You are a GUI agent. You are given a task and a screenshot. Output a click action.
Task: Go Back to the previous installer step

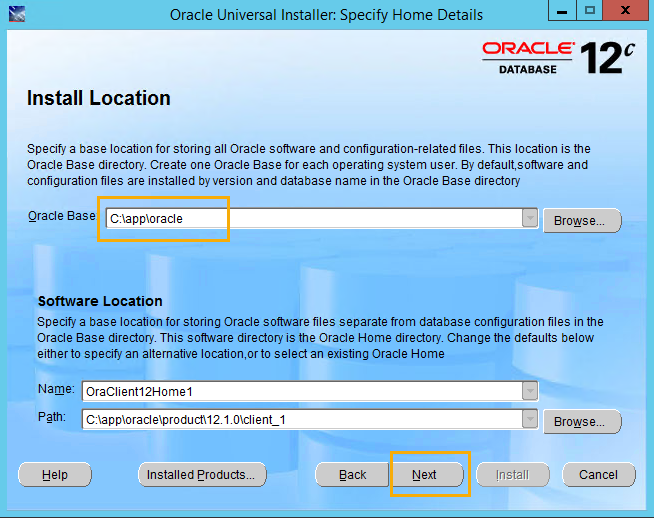coord(352,475)
